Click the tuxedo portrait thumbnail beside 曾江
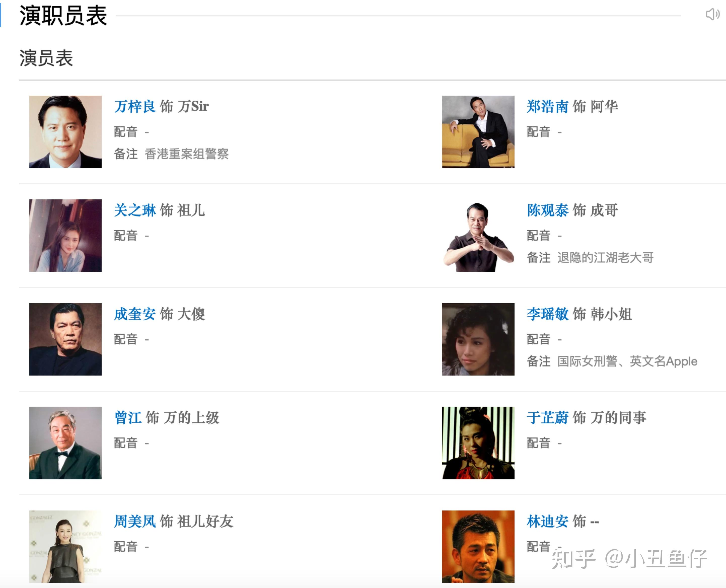 click(x=65, y=443)
